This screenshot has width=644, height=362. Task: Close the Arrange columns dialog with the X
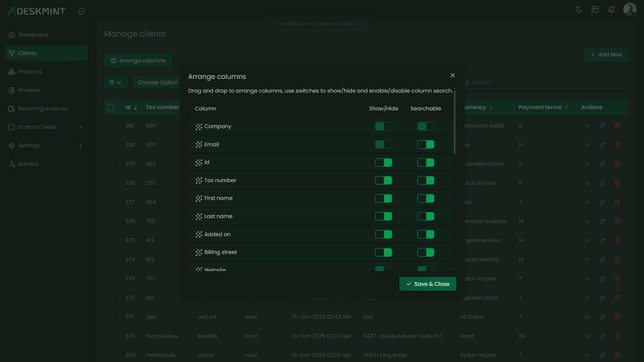(452, 75)
